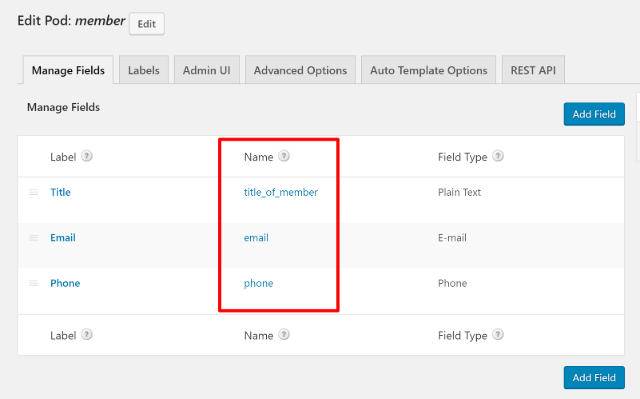
Task: Click the help icon next to the top Field Type header
Action: pyautogui.click(x=498, y=156)
